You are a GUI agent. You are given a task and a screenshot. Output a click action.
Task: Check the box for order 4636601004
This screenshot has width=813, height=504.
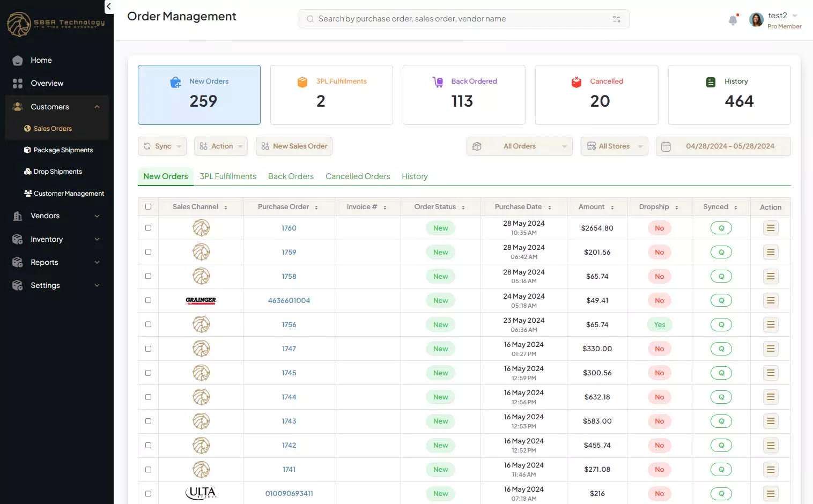(148, 300)
